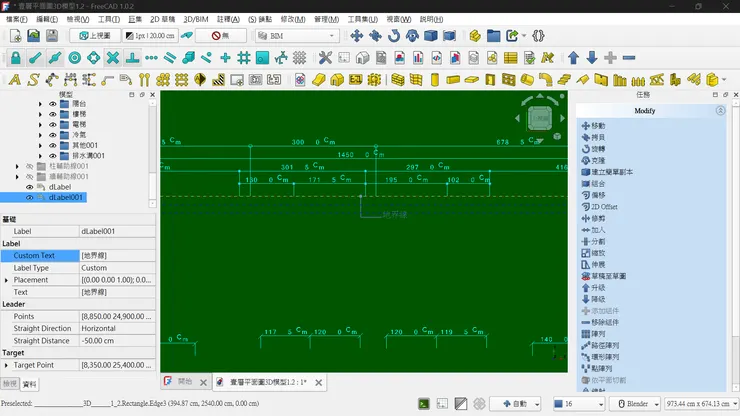Expand the 柱輔助線001 tree group
The image size is (740, 416).
click(17, 166)
